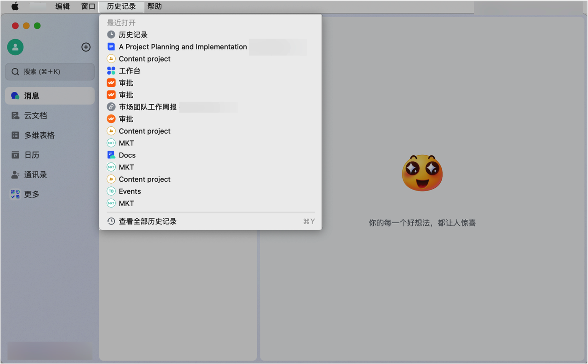Click the Apple menu icon
Viewport: 588px width, 364px height.
tap(15, 6)
